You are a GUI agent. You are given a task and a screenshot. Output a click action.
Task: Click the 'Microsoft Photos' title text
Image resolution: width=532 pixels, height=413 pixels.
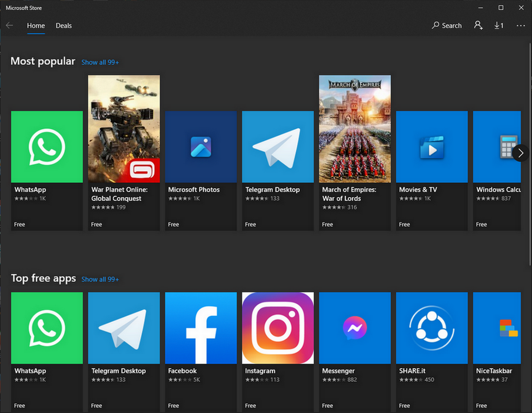pos(194,189)
